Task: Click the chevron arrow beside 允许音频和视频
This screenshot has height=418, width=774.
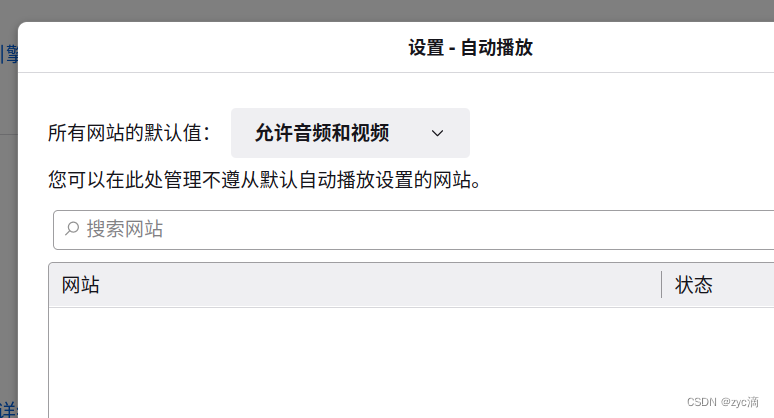Action: (437, 133)
